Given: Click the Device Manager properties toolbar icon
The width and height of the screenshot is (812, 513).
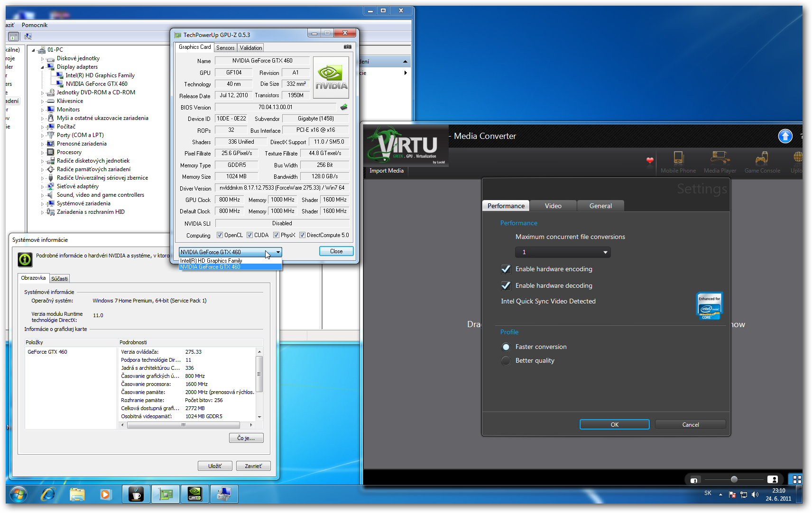Looking at the screenshot, I should [14, 37].
